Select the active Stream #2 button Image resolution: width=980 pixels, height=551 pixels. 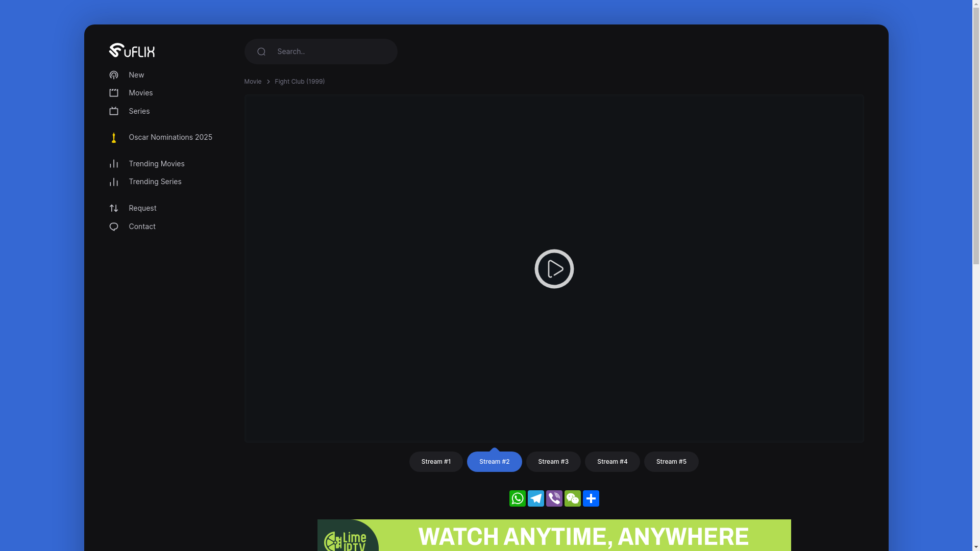[495, 462]
